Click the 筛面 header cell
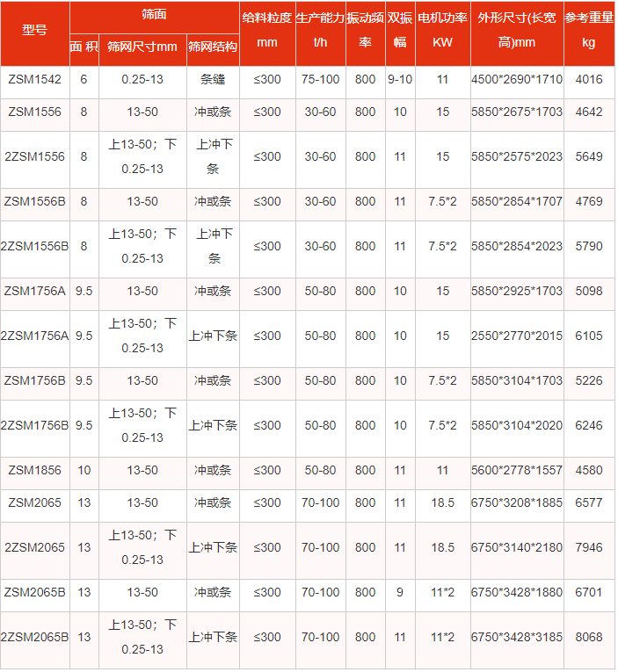The width and height of the screenshot is (618, 672). click(154, 16)
